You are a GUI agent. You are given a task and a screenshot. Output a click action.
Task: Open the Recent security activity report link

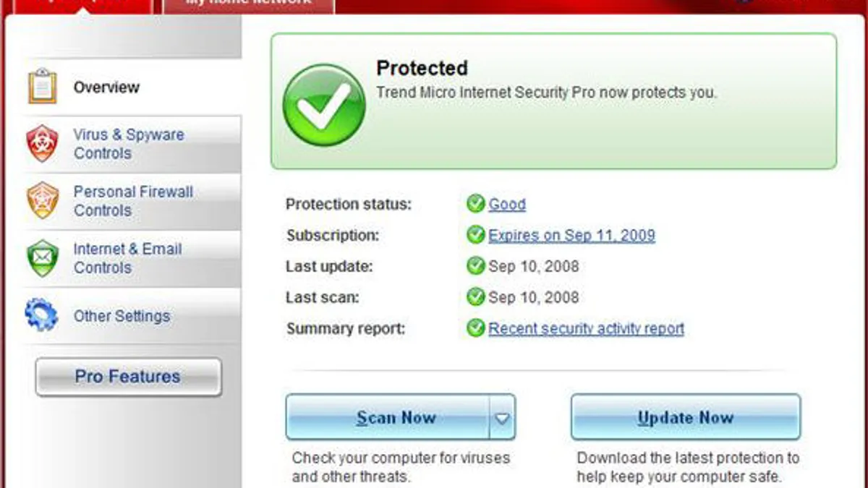586,329
